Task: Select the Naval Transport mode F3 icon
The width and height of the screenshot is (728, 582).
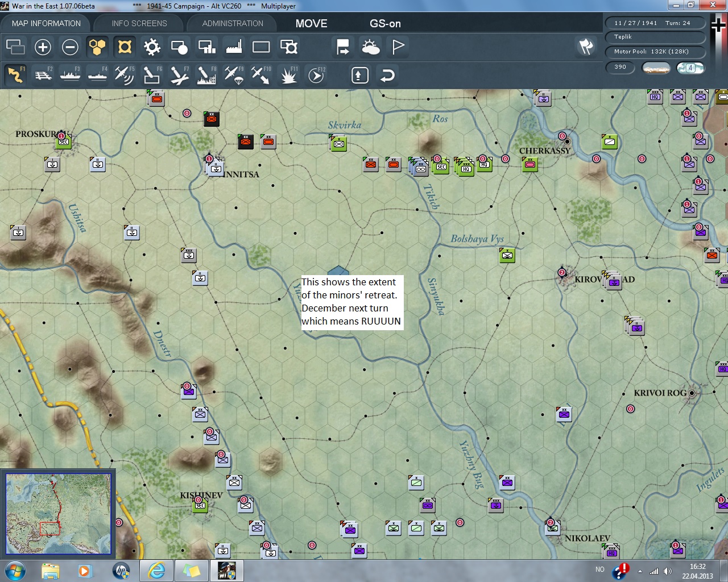Action: tap(70, 75)
